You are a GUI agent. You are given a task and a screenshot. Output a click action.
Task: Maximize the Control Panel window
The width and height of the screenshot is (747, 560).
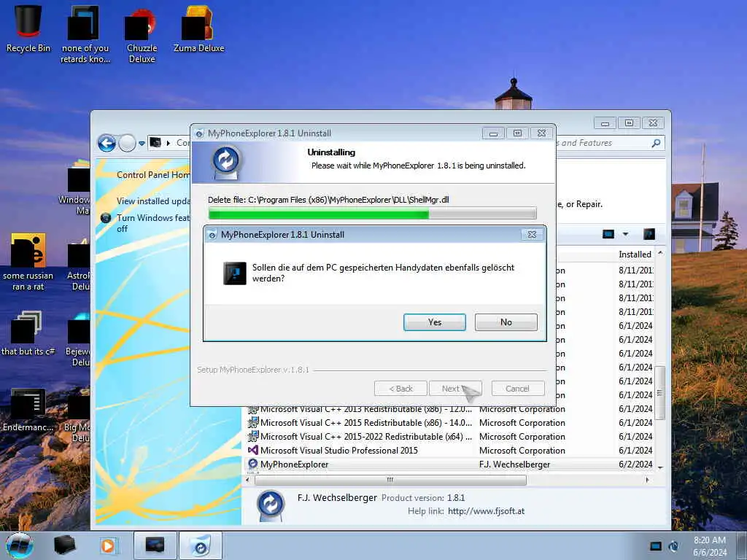(629, 122)
